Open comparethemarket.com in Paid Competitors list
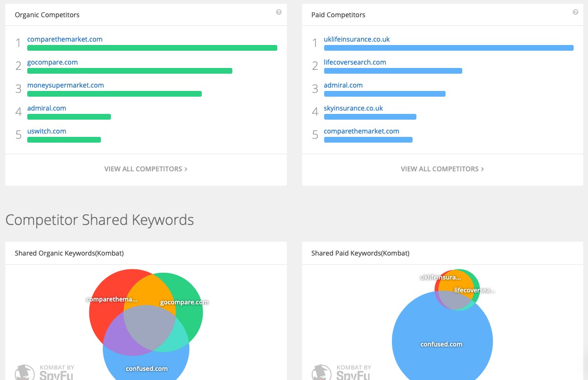The height and width of the screenshot is (380, 588). click(x=361, y=131)
